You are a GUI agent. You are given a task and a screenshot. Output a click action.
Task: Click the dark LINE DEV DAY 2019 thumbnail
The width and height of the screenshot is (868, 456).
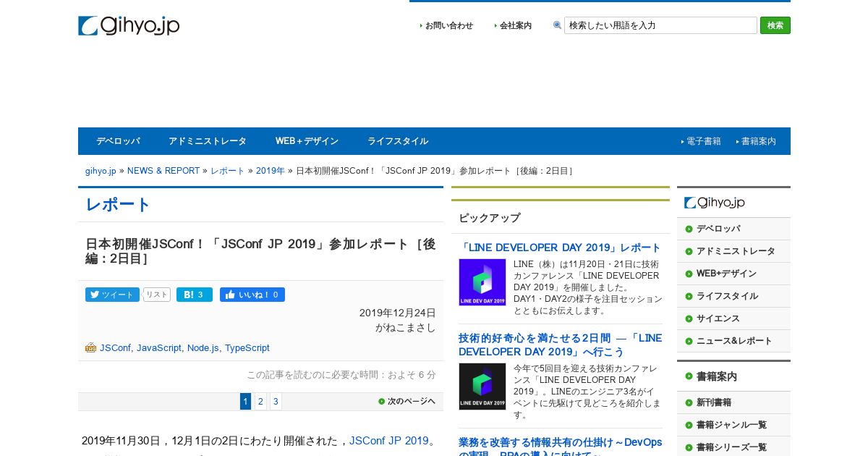(482, 387)
